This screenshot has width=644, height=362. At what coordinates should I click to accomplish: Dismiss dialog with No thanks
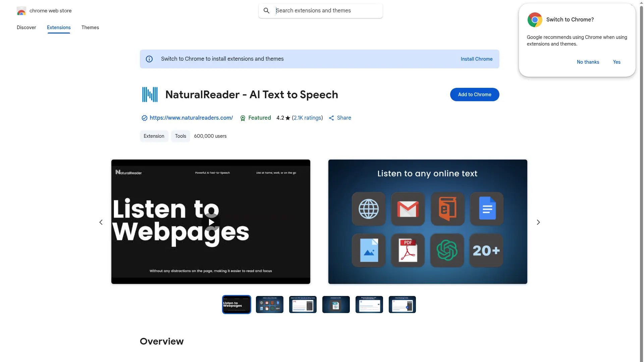588,62
